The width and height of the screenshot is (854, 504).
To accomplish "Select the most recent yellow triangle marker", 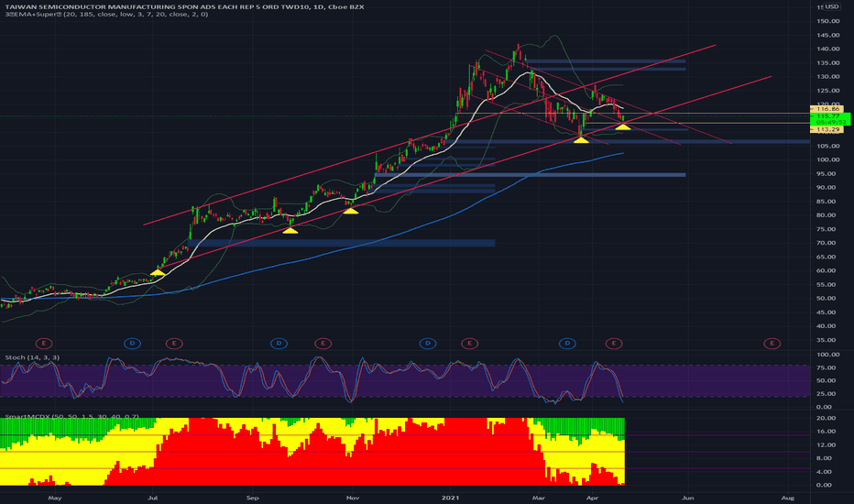I will (623, 127).
